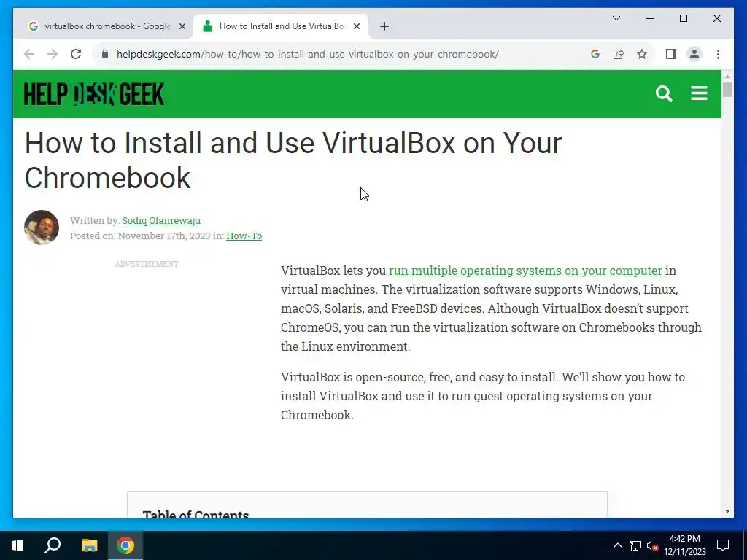The height and width of the screenshot is (560, 747).
Task: Open the Chrome profile avatar menu
Action: pyautogui.click(x=694, y=54)
